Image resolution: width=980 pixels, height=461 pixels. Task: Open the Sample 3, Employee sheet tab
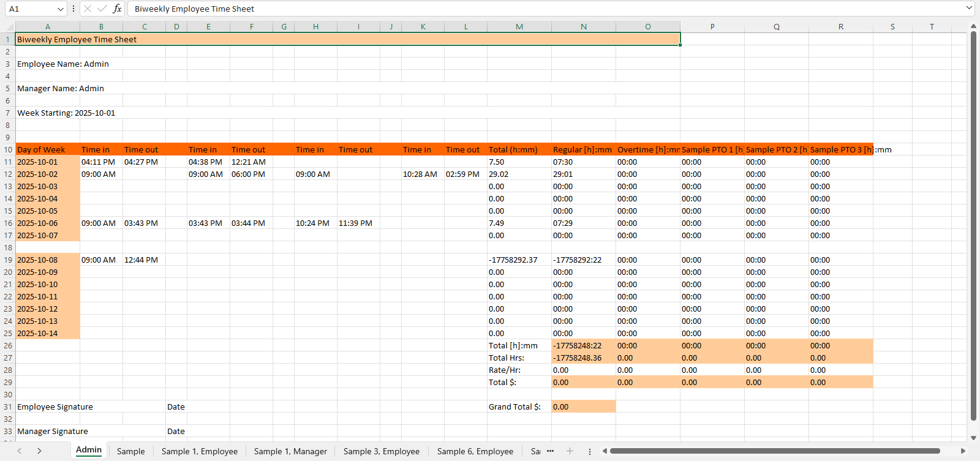(x=382, y=451)
